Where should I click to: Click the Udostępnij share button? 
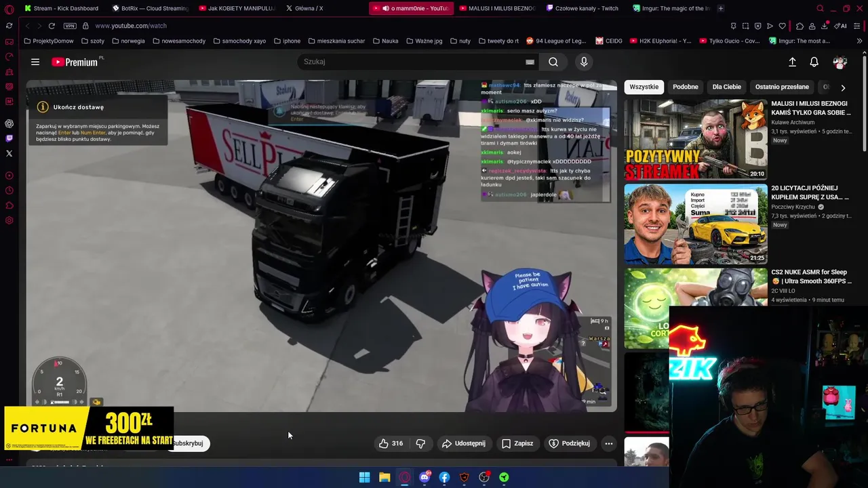point(464,443)
